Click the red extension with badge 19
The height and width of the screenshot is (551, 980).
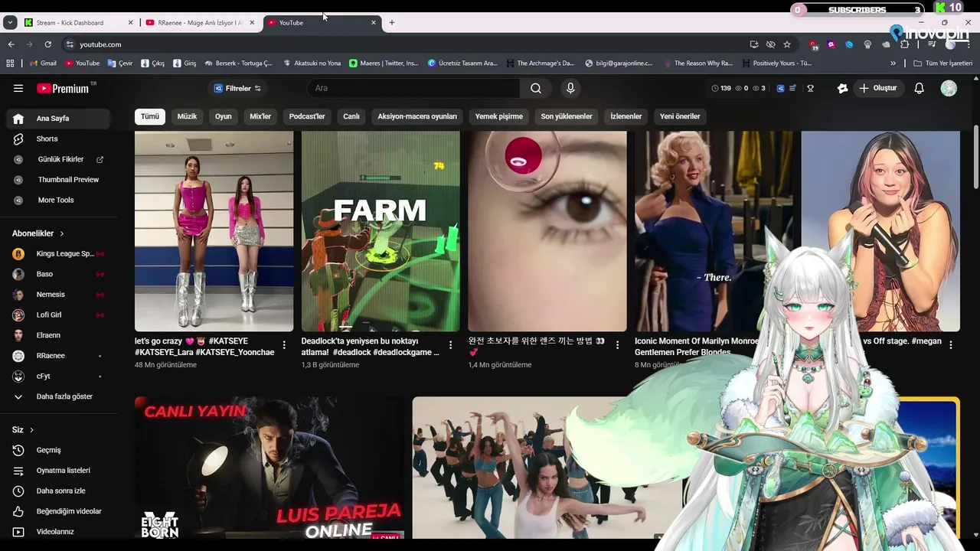pyautogui.click(x=813, y=45)
